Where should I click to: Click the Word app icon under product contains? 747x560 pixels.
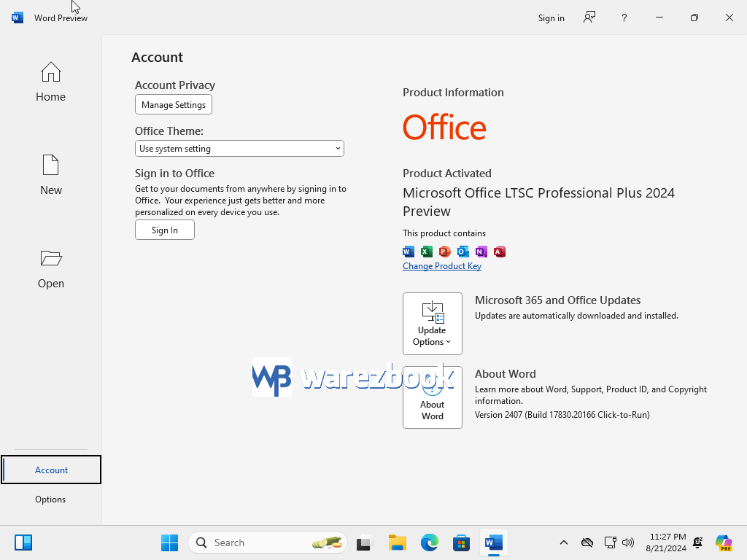tap(409, 252)
